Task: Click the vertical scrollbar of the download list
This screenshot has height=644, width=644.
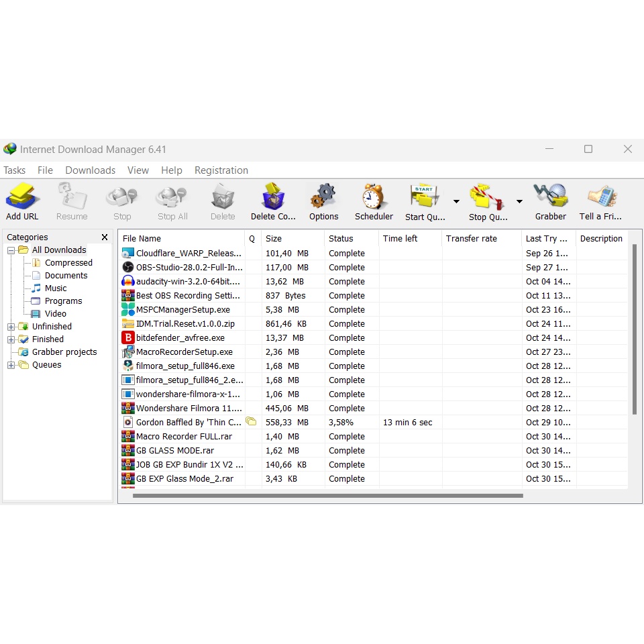Action: point(634,329)
